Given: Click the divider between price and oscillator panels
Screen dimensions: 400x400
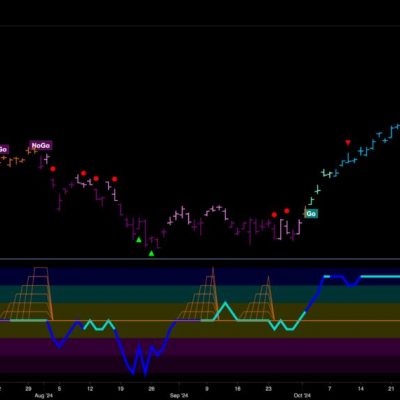Looking at the screenshot, I should 200,259.
